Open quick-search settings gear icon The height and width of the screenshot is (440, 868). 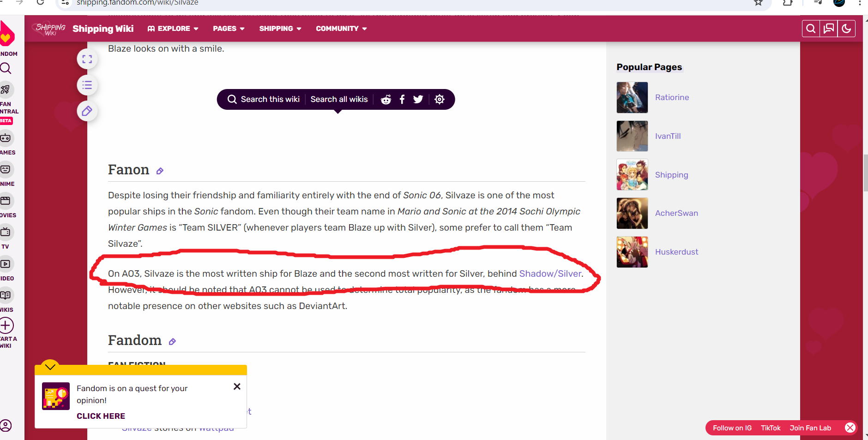440,100
